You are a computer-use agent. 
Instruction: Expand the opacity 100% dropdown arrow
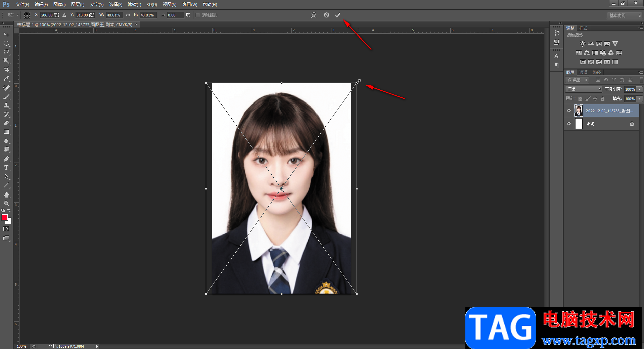640,89
